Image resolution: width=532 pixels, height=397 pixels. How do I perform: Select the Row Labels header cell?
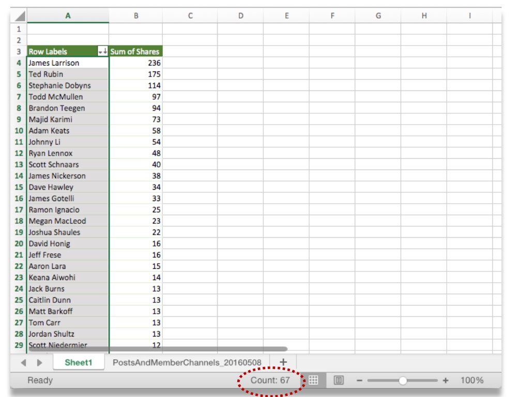68,51
